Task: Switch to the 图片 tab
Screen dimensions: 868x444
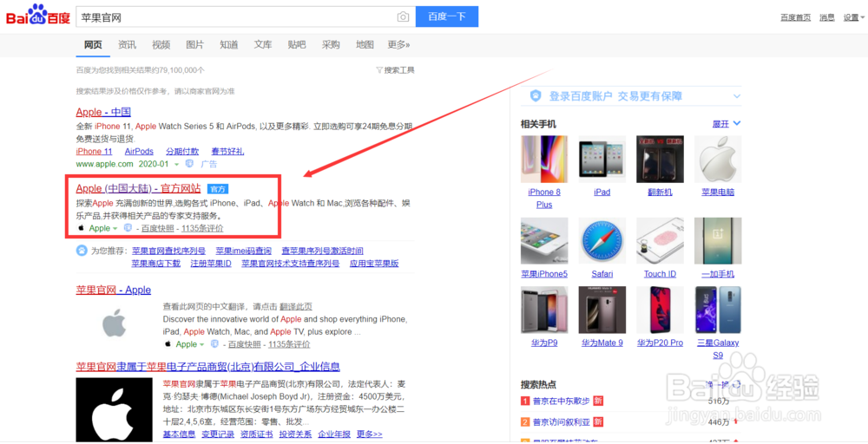Action: click(194, 45)
